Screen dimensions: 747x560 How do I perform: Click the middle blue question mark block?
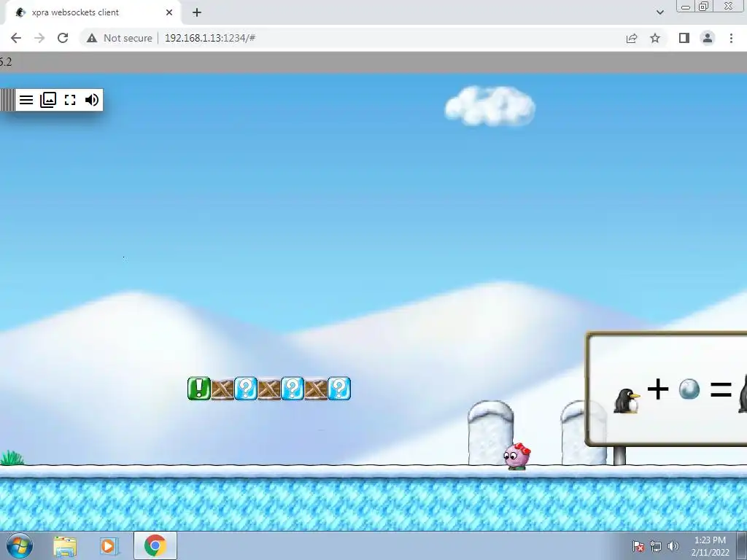[x=293, y=389]
